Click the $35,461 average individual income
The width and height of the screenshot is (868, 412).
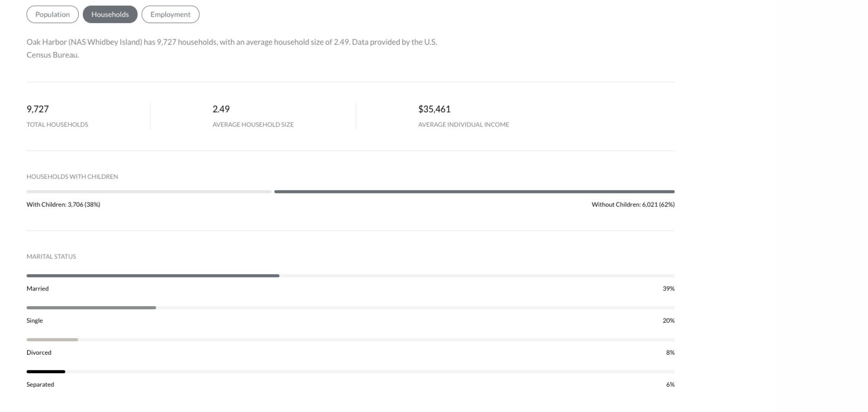[x=434, y=109]
